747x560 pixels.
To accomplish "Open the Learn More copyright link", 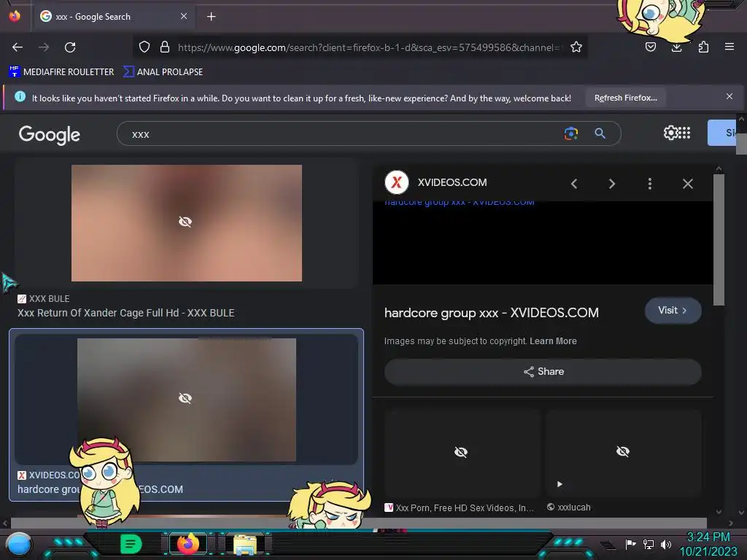I will 553,341.
